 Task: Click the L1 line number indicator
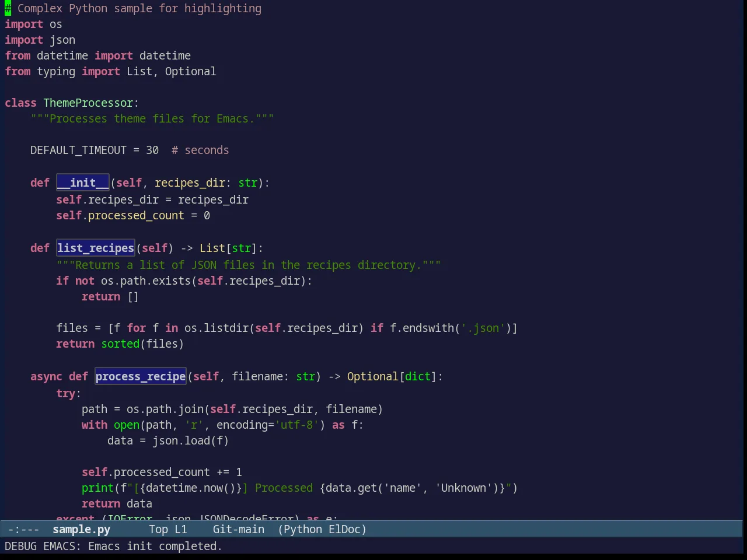tap(181, 529)
